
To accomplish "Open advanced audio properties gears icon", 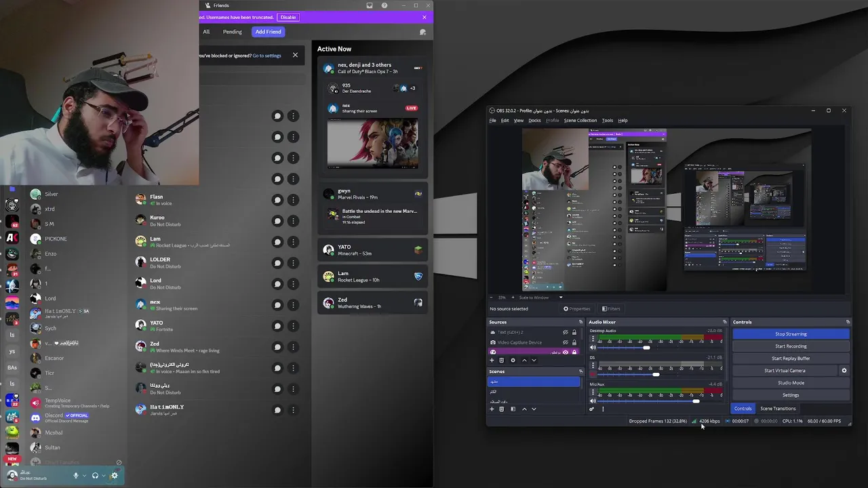I will 592,409.
